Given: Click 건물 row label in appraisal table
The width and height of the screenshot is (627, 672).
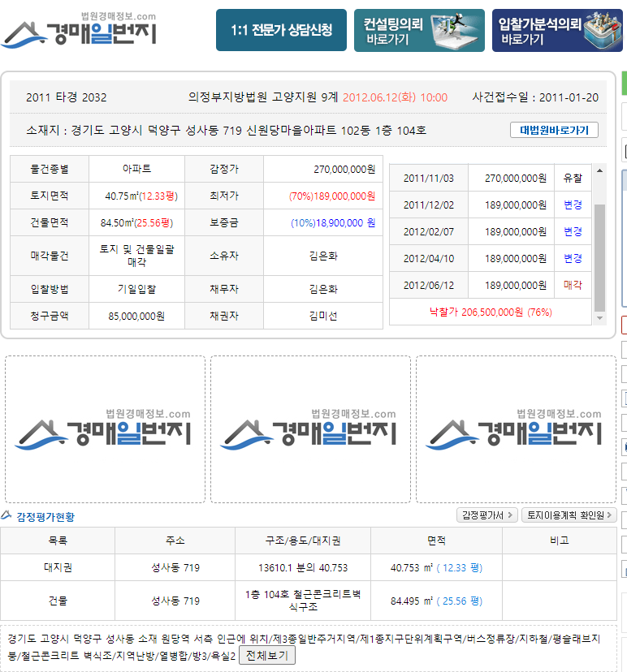Looking at the screenshot, I should point(58,601).
